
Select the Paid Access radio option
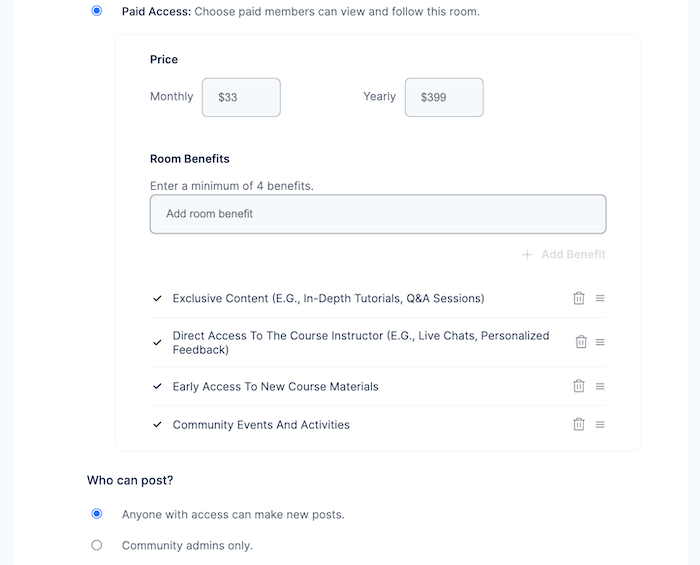click(97, 11)
